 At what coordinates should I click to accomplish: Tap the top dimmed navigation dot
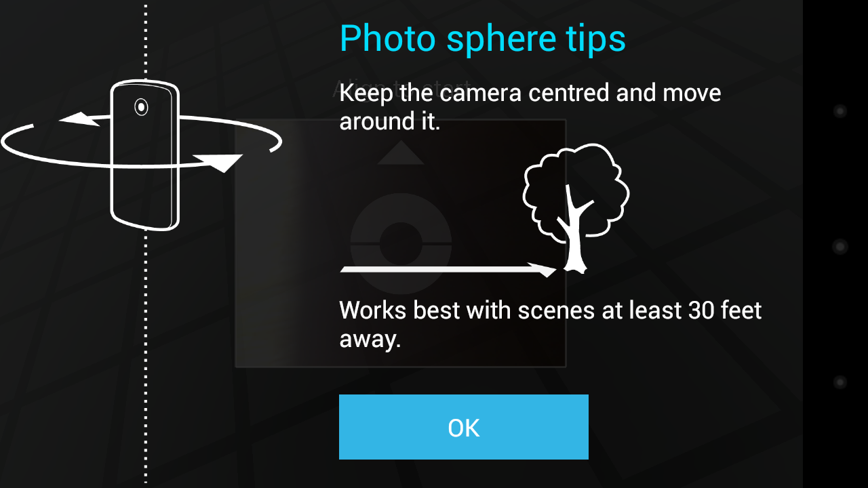click(x=840, y=111)
